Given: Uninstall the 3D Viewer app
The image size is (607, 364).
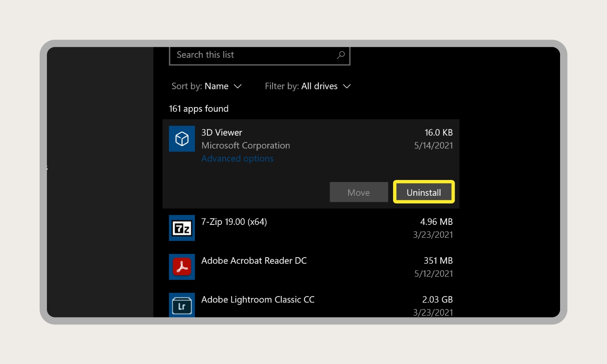Looking at the screenshot, I should 424,192.
